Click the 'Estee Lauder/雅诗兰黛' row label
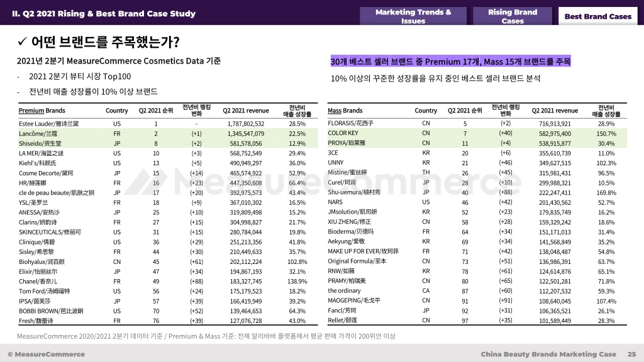The image size is (644, 362). pyautogui.click(x=48, y=124)
